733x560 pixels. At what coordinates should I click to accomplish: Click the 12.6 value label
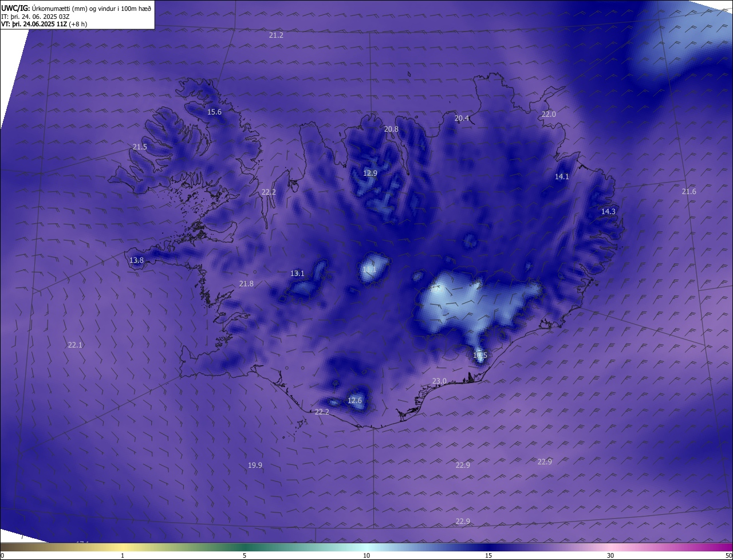pyautogui.click(x=354, y=400)
